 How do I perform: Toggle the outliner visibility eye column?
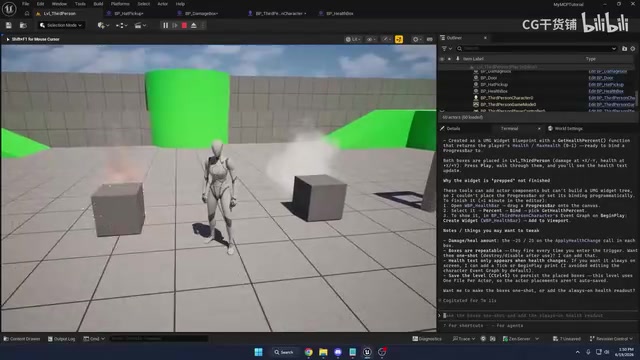442,59
